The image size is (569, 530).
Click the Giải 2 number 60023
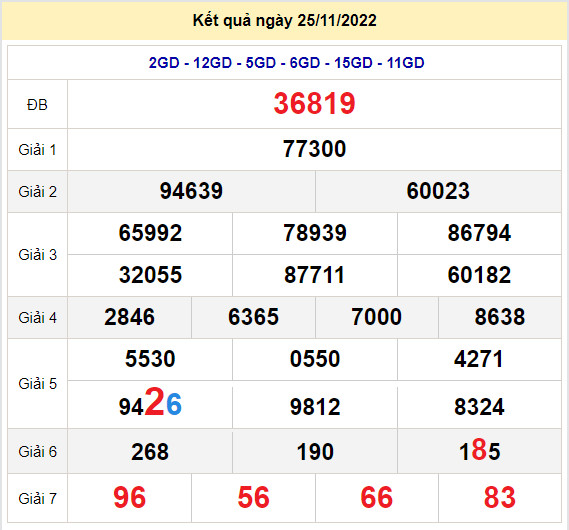point(438,191)
